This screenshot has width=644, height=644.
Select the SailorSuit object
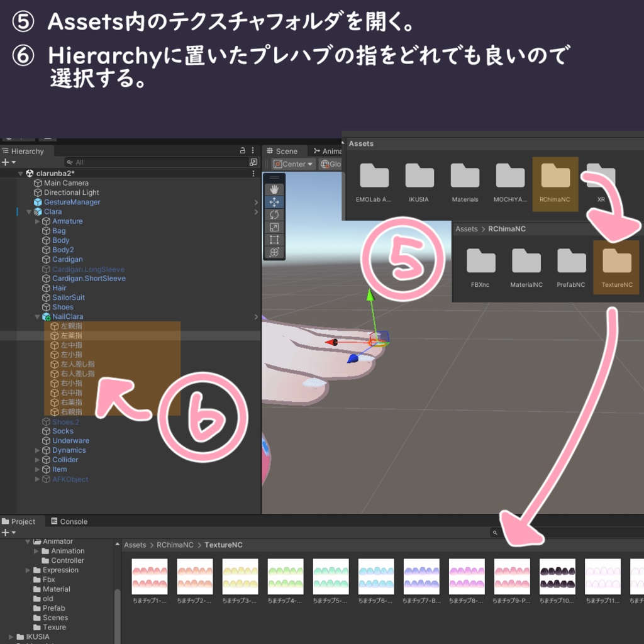click(68, 297)
